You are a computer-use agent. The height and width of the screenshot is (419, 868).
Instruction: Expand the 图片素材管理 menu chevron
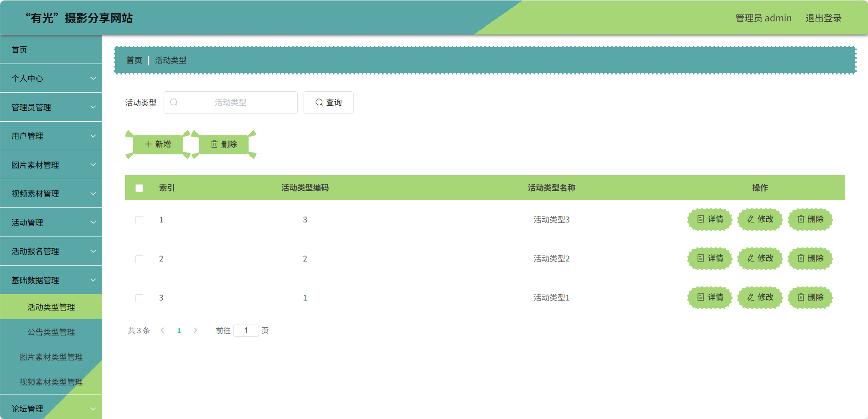coord(93,165)
